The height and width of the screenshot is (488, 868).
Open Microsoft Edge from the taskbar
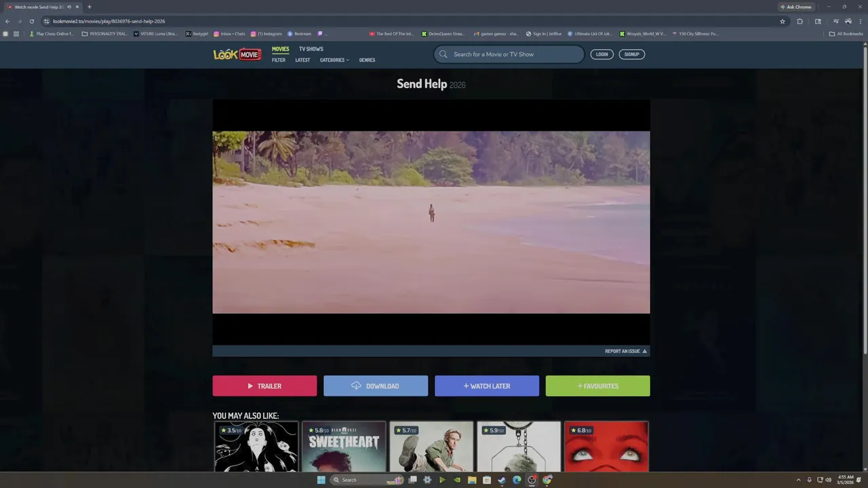(x=517, y=480)
